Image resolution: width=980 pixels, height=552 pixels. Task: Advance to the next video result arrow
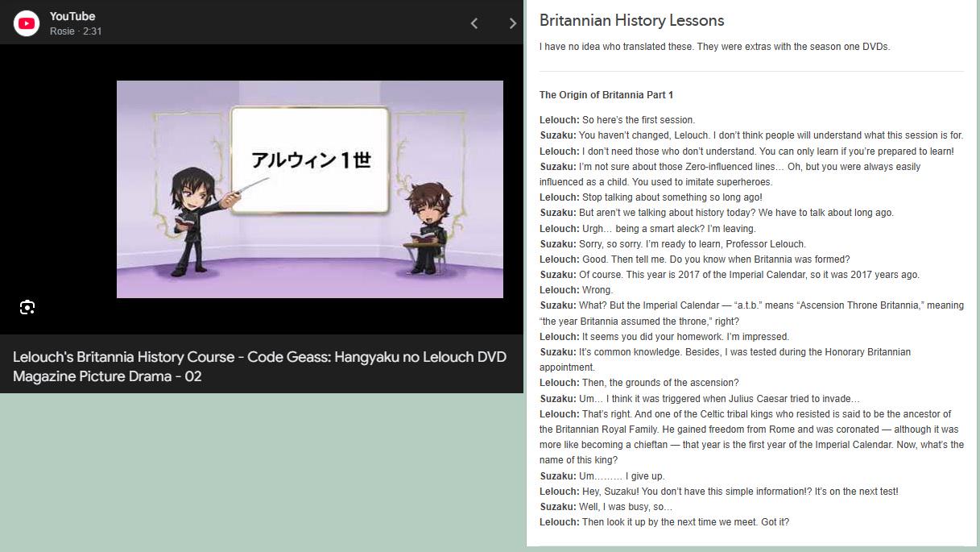[512, 23]
